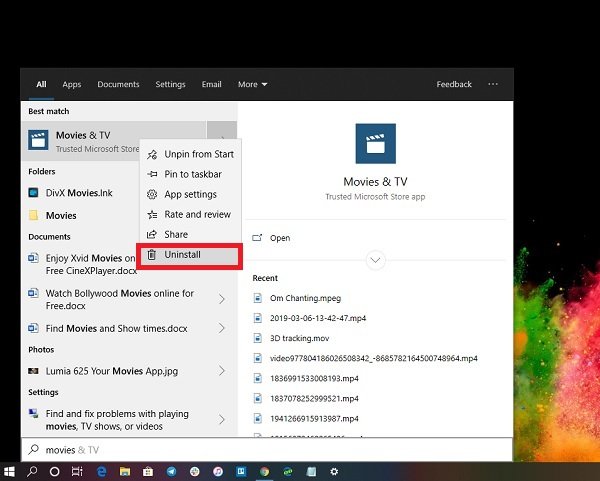Open recent file 1837078252999521.mp4
600x481 pixels.
[314, 399]
